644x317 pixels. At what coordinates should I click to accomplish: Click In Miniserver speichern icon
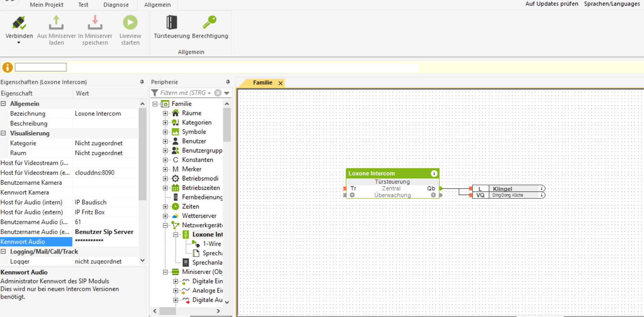click(x=95, y=23)
